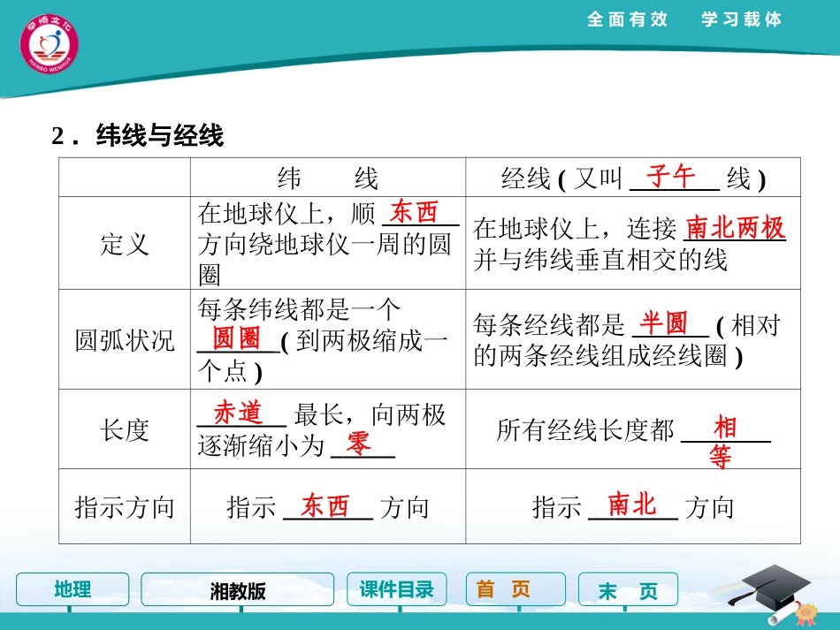Jump to 末页 last page

click(x=628, y=589)
